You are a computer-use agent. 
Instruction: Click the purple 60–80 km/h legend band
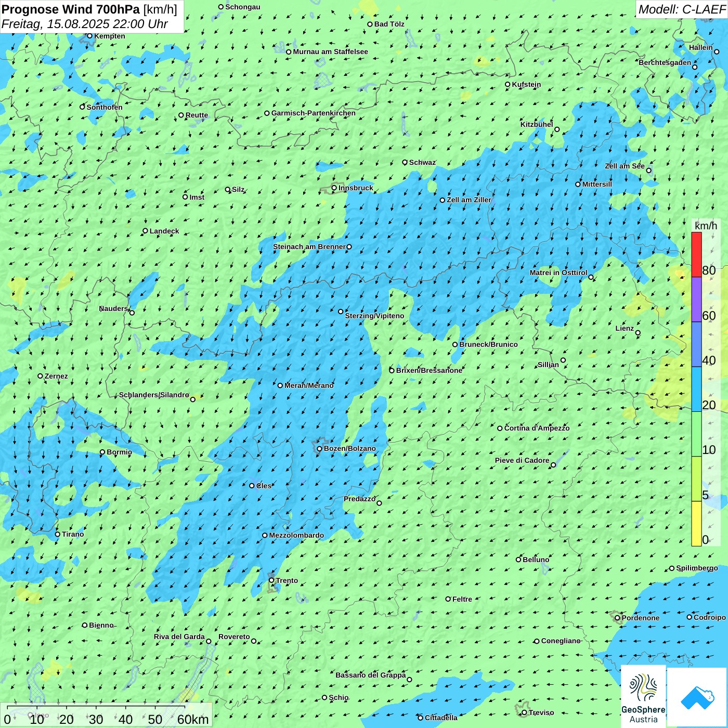696,300
